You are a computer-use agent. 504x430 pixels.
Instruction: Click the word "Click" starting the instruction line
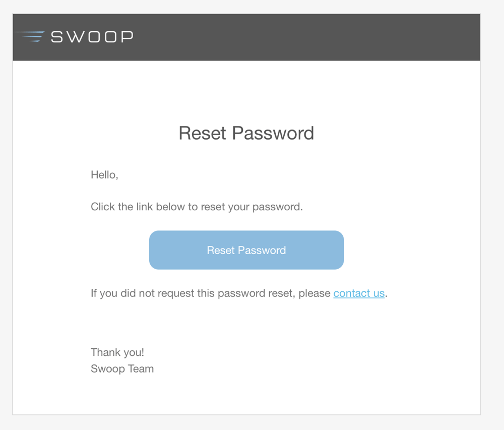pyautogui.click(x=102, y=207)
